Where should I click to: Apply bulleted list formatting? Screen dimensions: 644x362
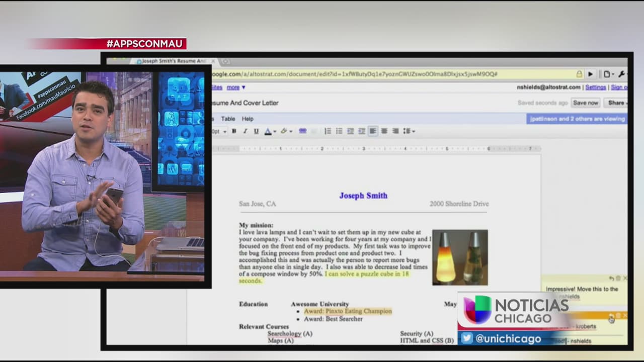(x=339, y=131)
